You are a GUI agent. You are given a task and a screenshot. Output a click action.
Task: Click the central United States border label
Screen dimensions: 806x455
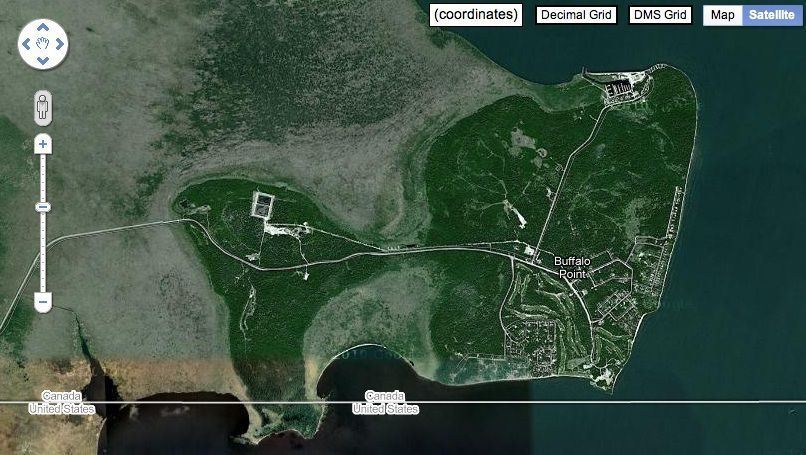point(386,409)
